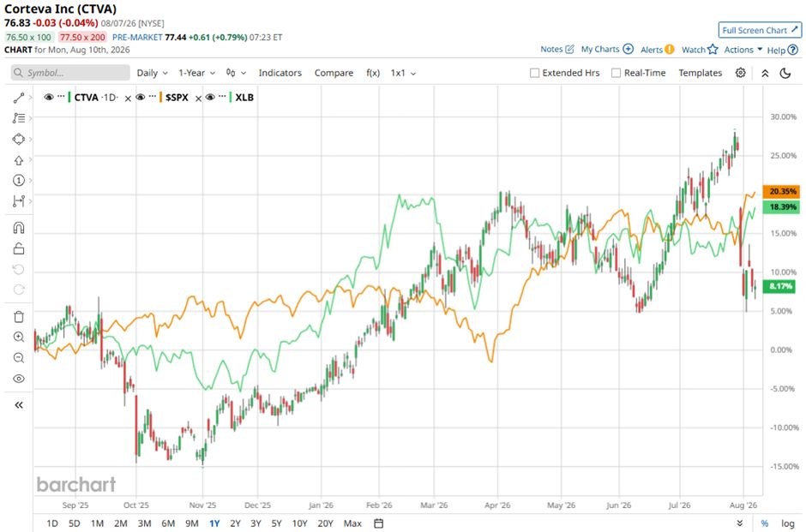Select the 1Y time range

(x=214, y=523)
